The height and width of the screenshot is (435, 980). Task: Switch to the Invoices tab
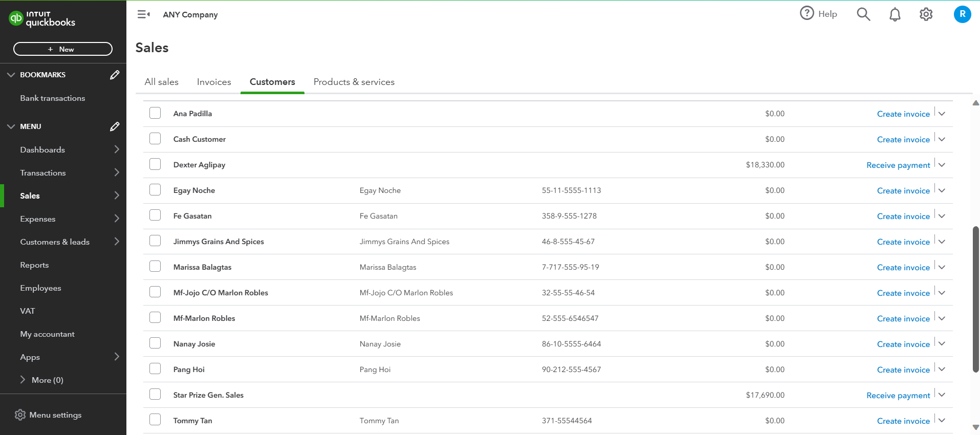(214, 82)
